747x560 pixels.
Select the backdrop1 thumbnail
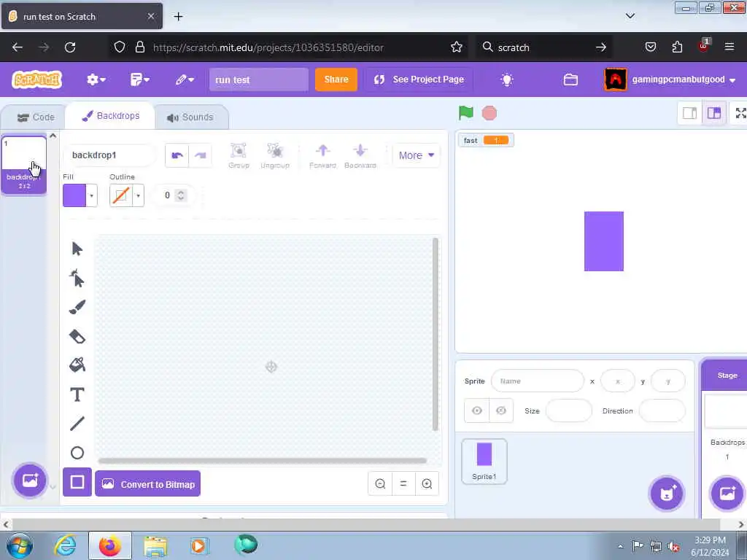(x=24, y=165)
